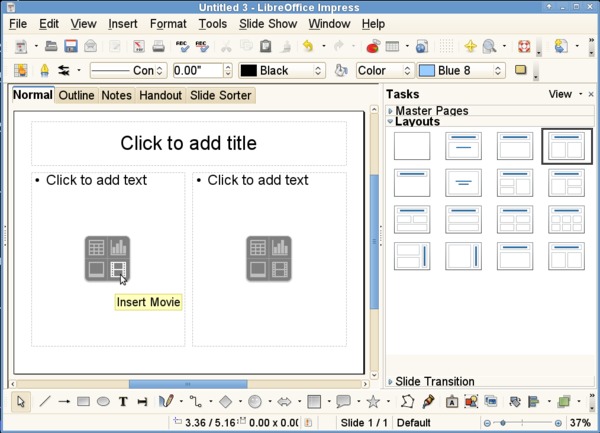Image resolution: width=600 pixels, height=433 pixels.
Task: Select the blank slide layout thumbnail
Action: (412, 146)
